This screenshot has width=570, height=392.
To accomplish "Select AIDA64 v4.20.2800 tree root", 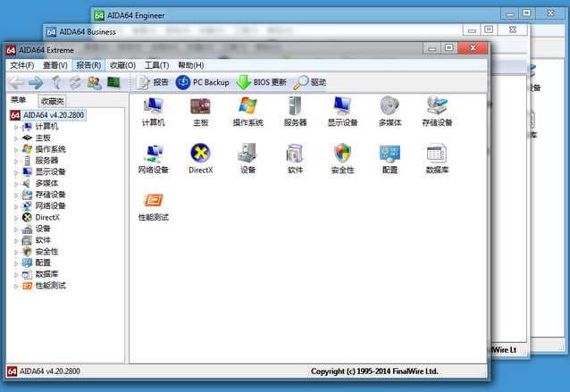I will [x=48, y=115].
